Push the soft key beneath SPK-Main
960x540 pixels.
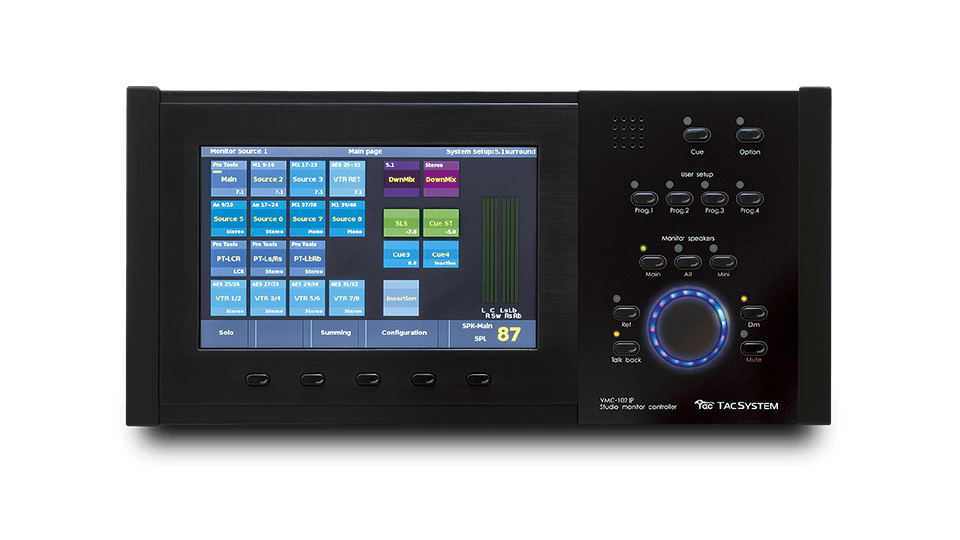[x=478, y=380]
